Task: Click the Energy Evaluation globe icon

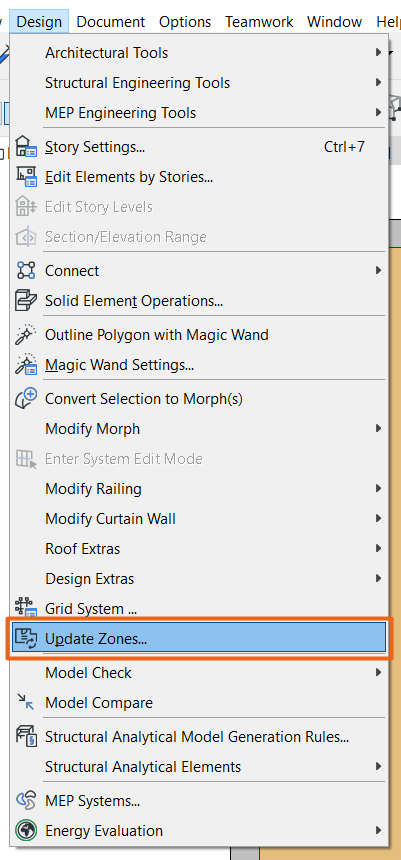Action: (26, 830)
